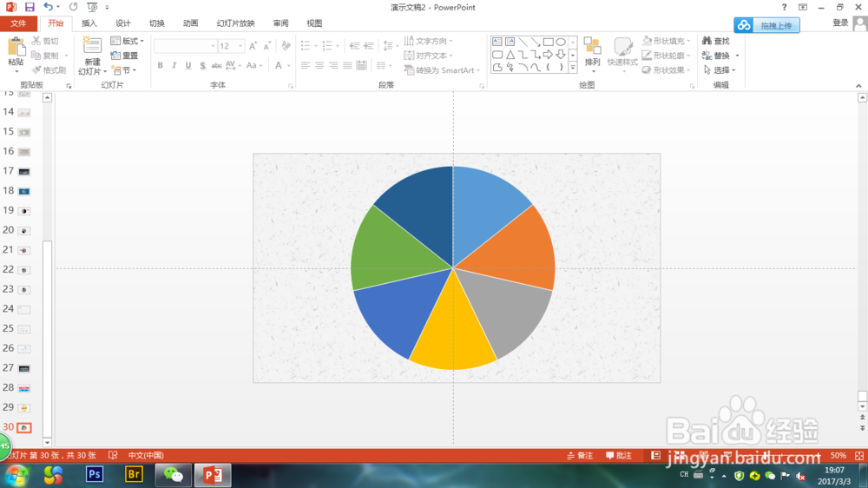
Task: Toggle center text alignment
Action: [319, 65]
